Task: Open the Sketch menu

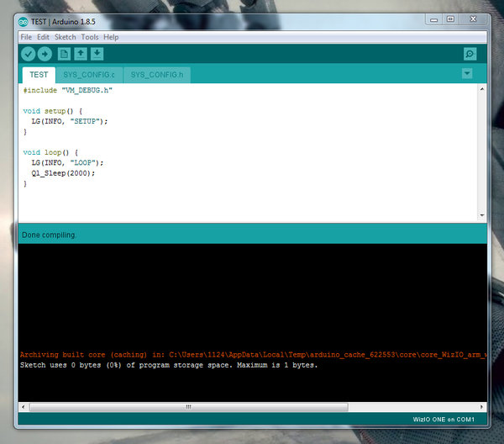Action: point(66,37)
